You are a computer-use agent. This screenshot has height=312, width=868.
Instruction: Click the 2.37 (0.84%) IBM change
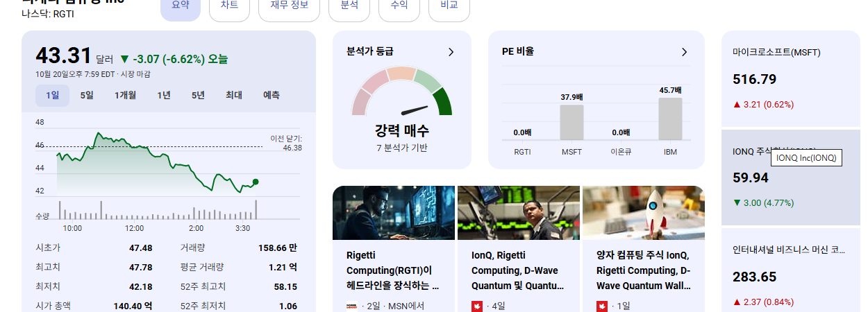click(x=763, y=302)
